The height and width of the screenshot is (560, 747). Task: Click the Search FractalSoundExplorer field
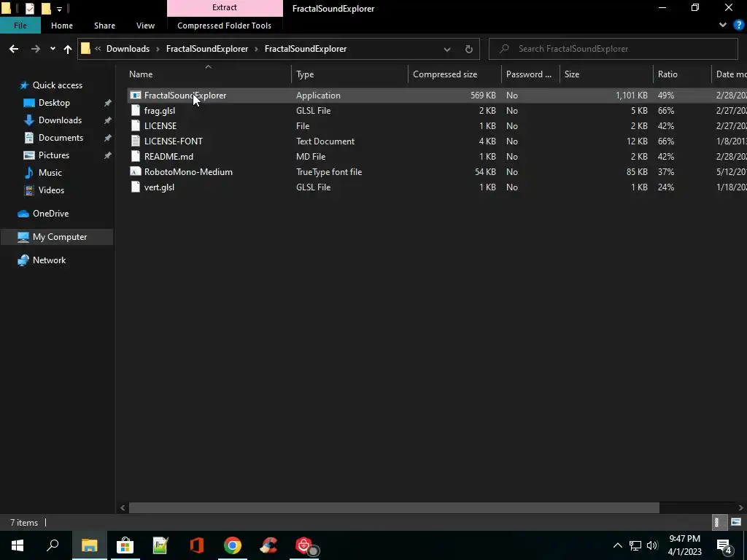613,49
